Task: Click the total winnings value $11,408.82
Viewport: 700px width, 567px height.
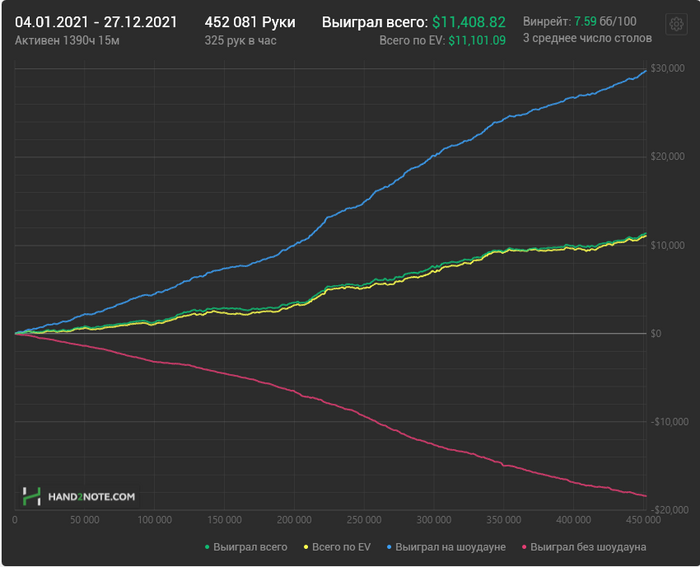Action: [x=469, y=22]
